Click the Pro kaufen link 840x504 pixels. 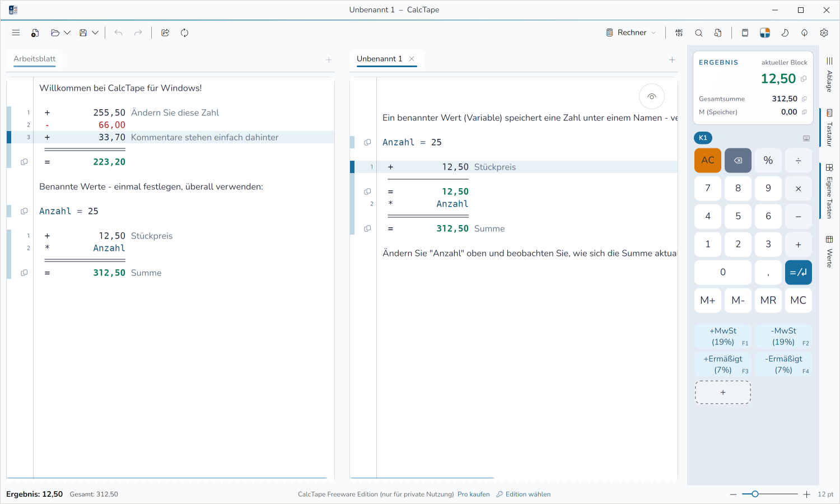(x=473, y=494)
